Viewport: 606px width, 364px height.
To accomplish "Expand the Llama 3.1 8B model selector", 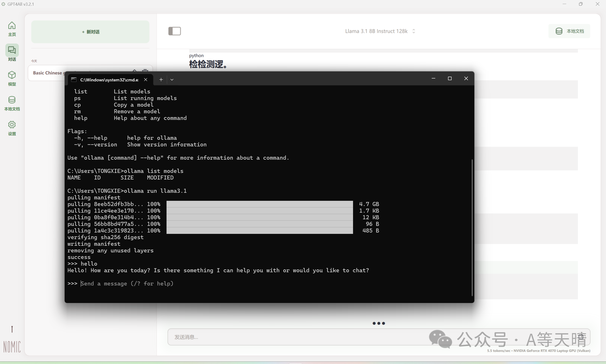I will click(380, 31).
